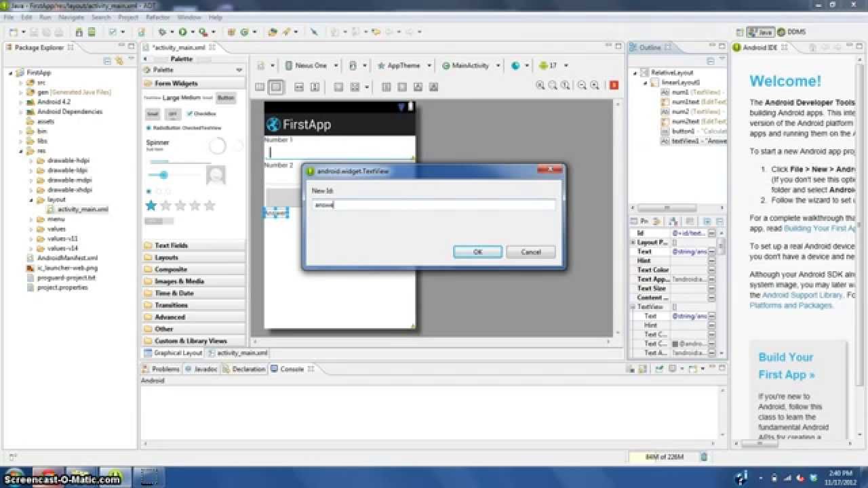Open the File menu
868x488 pixels.
coord(9,17)
